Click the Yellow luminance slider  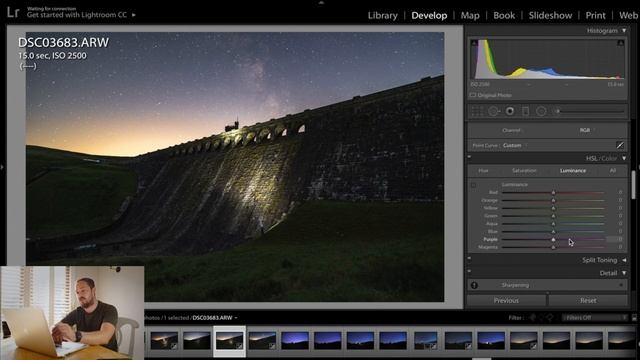(x=553, y=208)
